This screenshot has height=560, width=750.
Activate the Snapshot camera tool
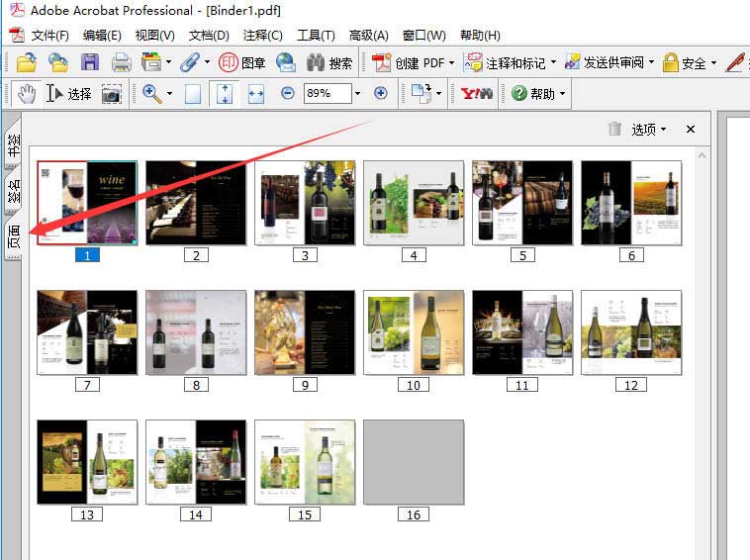pos(111,94)
